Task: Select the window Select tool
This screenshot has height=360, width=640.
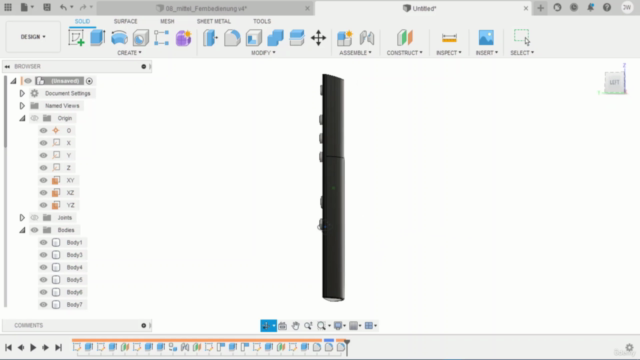Action: click(522, 37)
